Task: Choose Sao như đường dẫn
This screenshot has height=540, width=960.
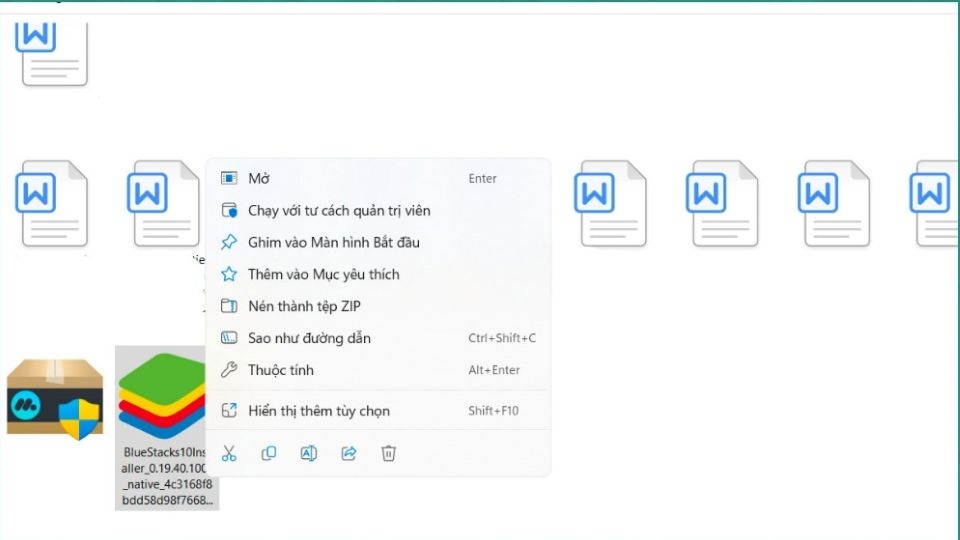Action: pos(378,338)
